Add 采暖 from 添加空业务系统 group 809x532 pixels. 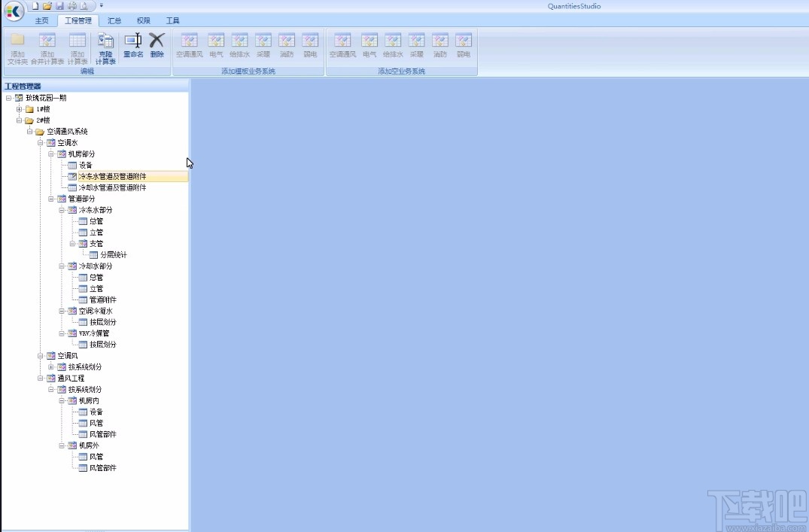coord(416,45)
